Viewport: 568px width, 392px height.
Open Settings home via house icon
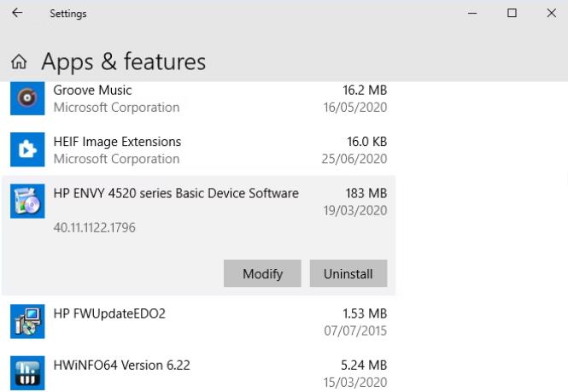[19, 61]
